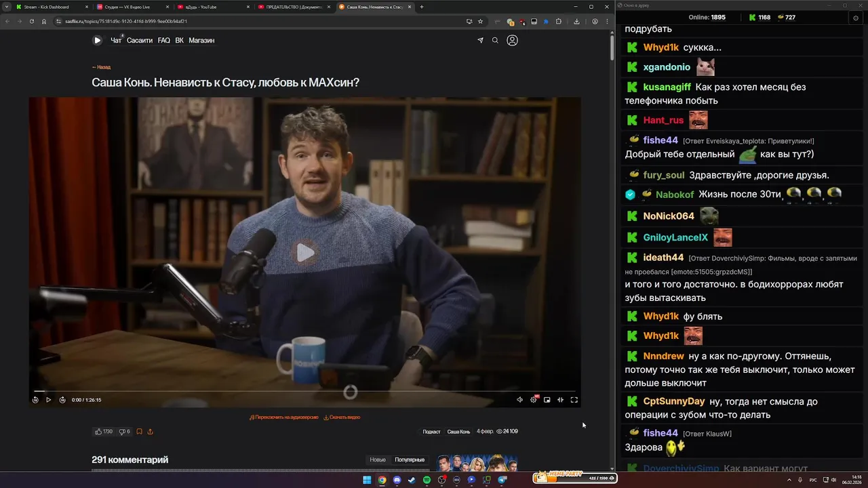868x488 pixels.
Task: Click the Подкаст tag
Action: pos(431,432)
